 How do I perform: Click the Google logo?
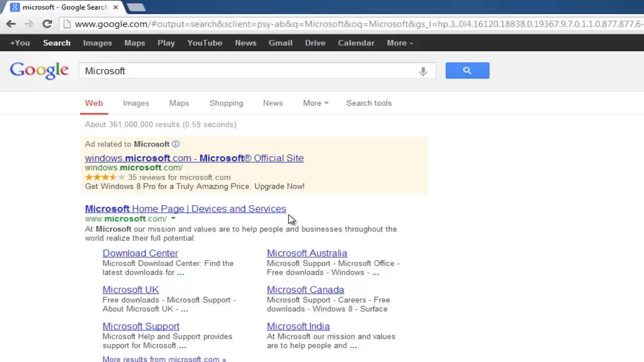click(39, 71)
